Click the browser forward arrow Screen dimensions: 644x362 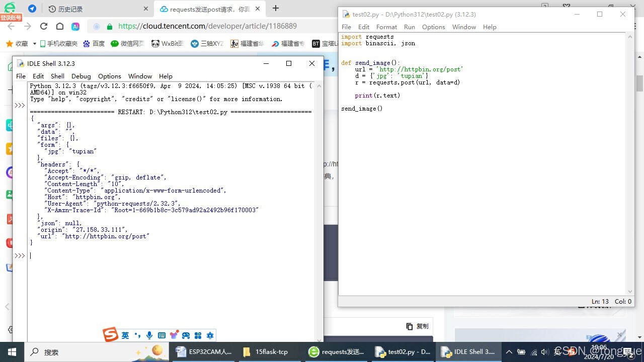[27, 26]
